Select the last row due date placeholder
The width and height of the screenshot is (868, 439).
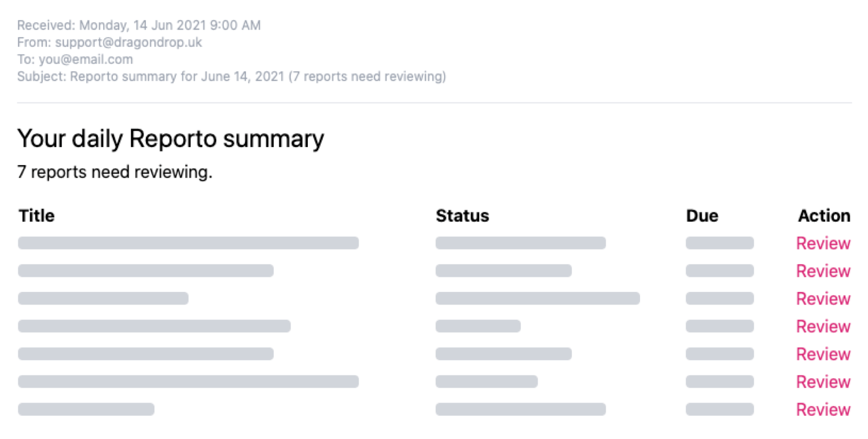[720, 409]
